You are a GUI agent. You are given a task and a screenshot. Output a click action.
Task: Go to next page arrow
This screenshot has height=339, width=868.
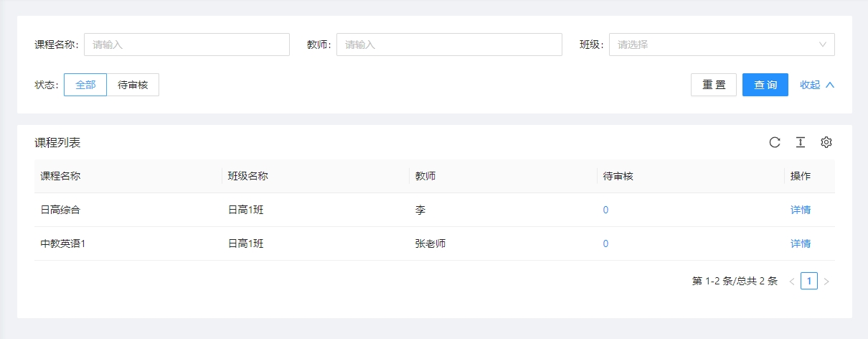[x=826, y=282]
